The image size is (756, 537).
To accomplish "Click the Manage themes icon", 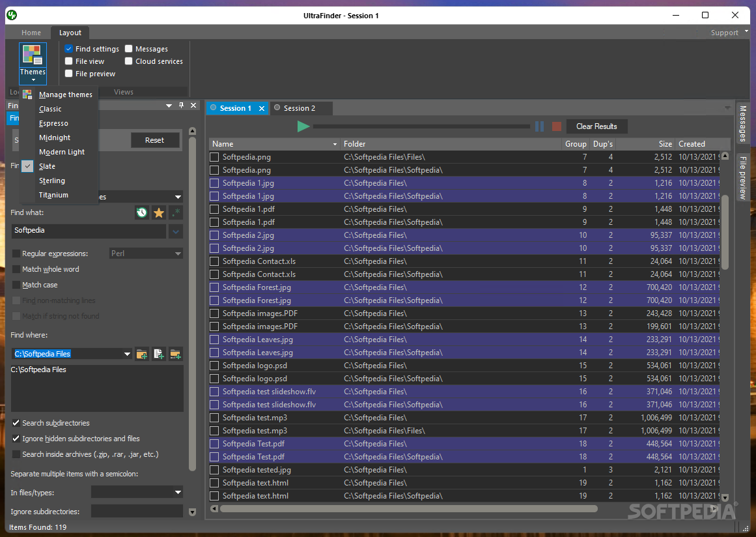I will coord(27,94).
